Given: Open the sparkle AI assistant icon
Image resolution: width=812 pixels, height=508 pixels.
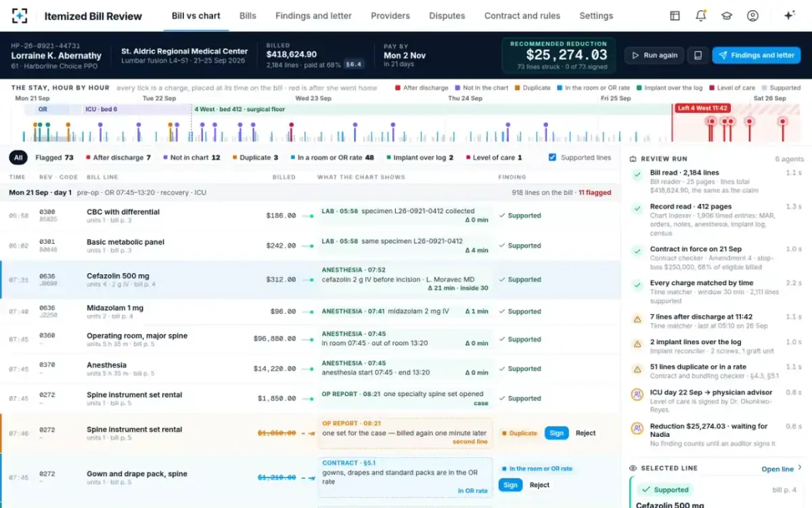Looking at the screenshot, I should coord(789,16).
